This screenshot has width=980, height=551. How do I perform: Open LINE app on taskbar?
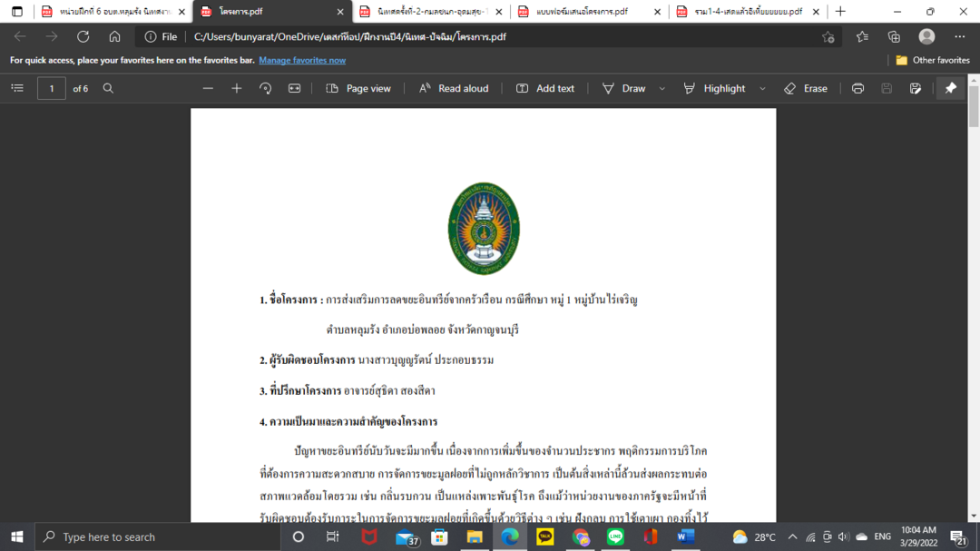click(615, 536)
